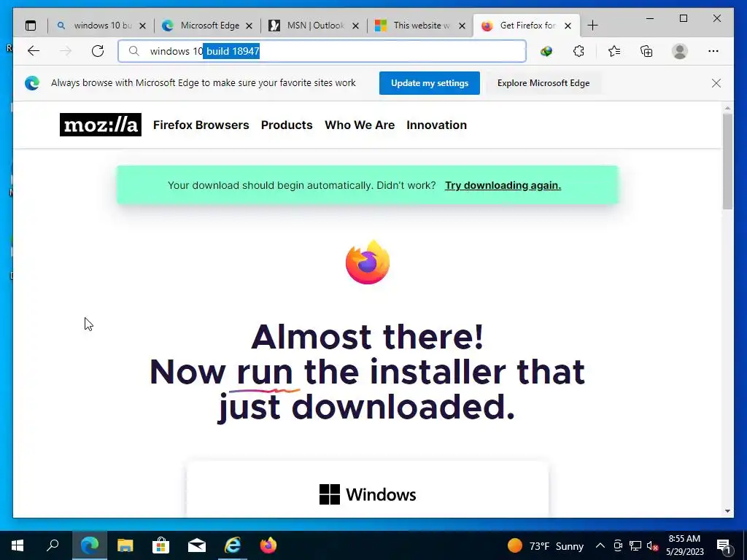Screen dimensions: 747x560
Task: Open the user profile avatar
Action: pos(680,51)
